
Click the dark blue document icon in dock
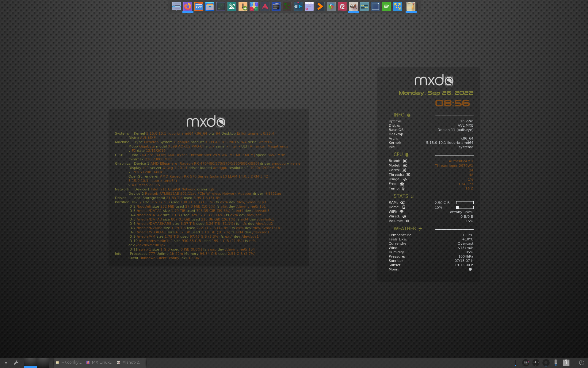pyautogui.click(x=375, y=6)
